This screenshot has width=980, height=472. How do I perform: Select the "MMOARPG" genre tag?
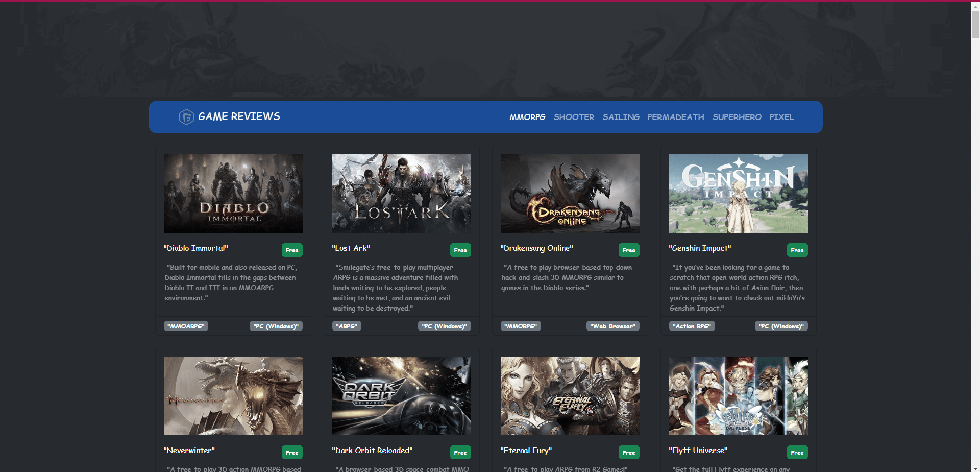tap(186, 326)
